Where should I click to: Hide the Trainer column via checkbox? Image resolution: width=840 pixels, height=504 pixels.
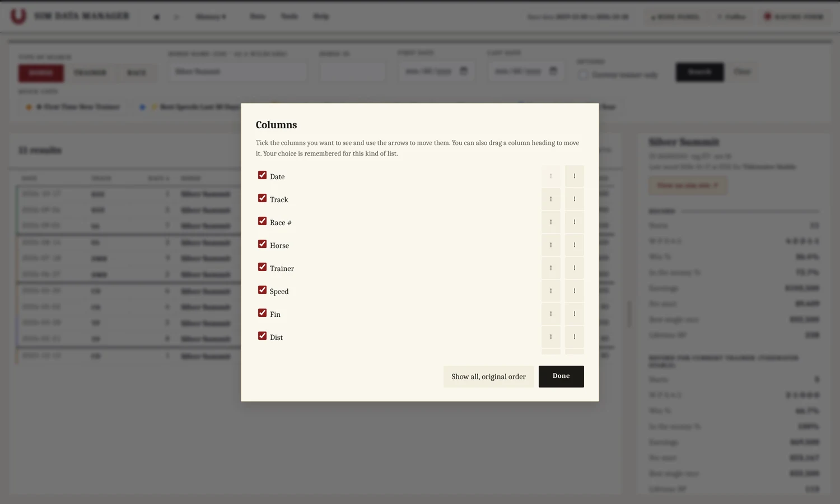click(x=262, y=267)
